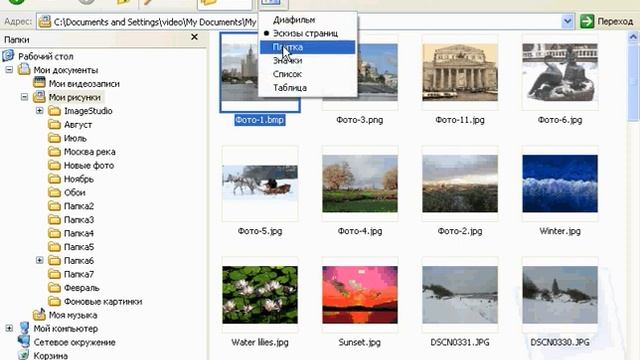Expand the ImageStudio folder node
The image size is (640, 360).
point(40,111)
